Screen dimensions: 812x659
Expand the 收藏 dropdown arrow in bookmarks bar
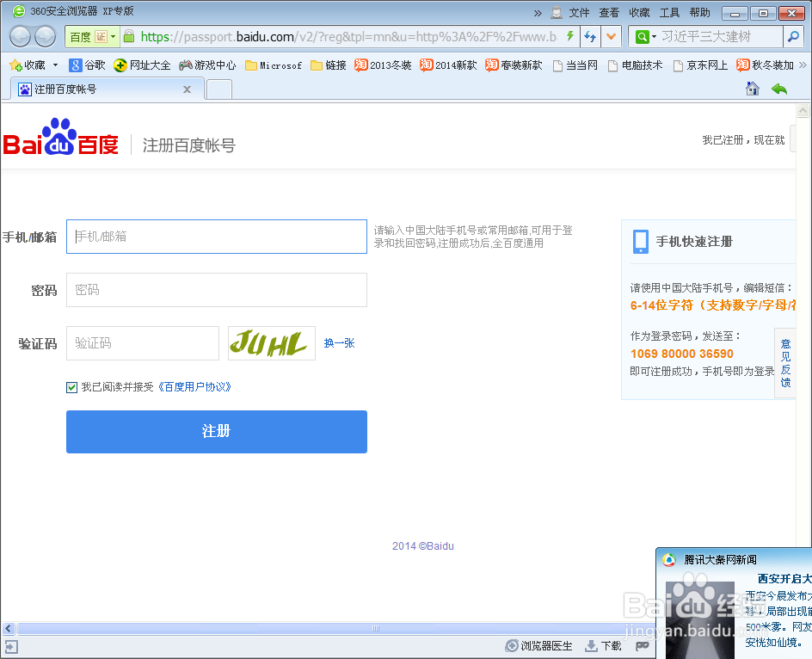point(55,65)
